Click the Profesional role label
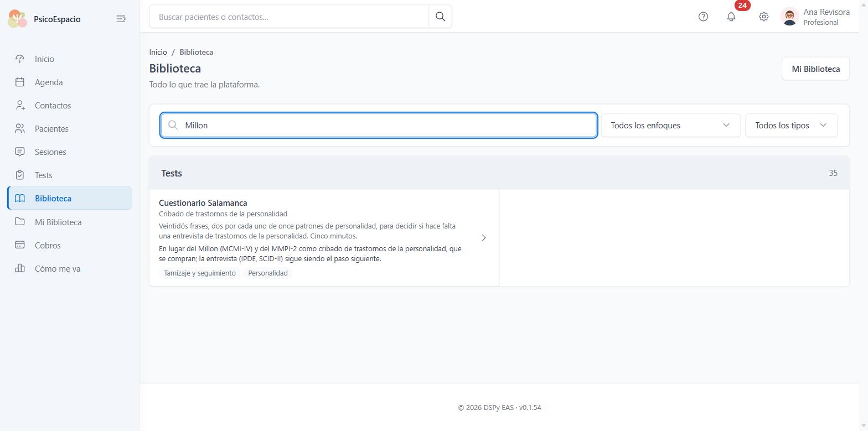The width and height of the screenshot is (868, 431). coord(820,23)
